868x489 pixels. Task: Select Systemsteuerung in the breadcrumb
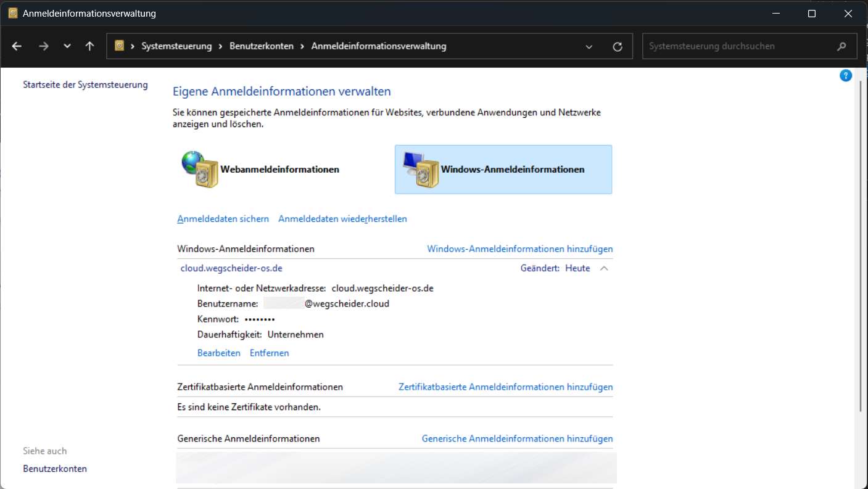click(176, 46)
